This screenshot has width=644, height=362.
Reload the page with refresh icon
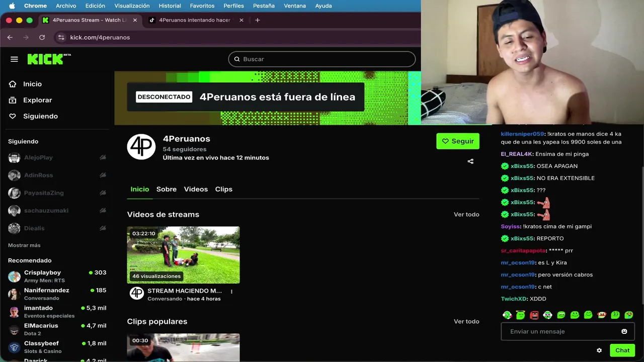tap(42, 37)
